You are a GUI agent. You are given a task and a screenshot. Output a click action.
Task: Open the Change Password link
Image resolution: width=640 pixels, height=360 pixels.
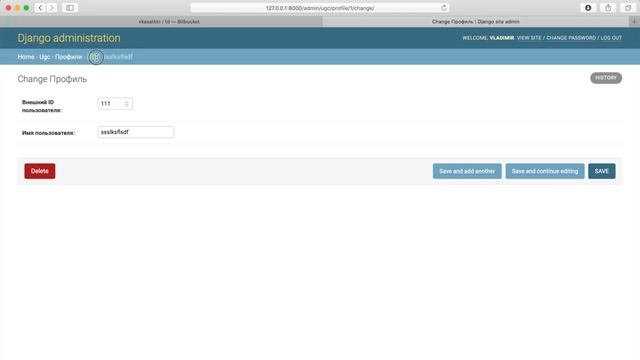pyautogui.click(x=571, y=38)
